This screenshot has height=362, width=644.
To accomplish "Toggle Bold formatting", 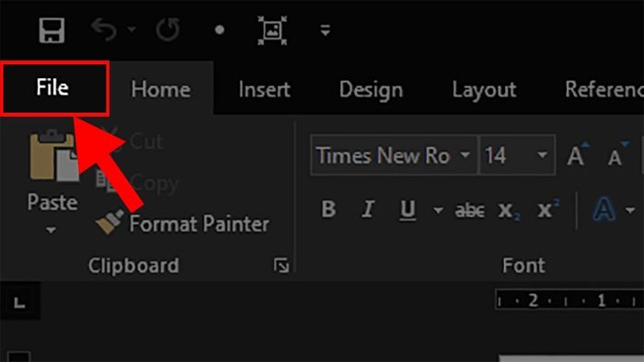I will (x=328, y=209).
